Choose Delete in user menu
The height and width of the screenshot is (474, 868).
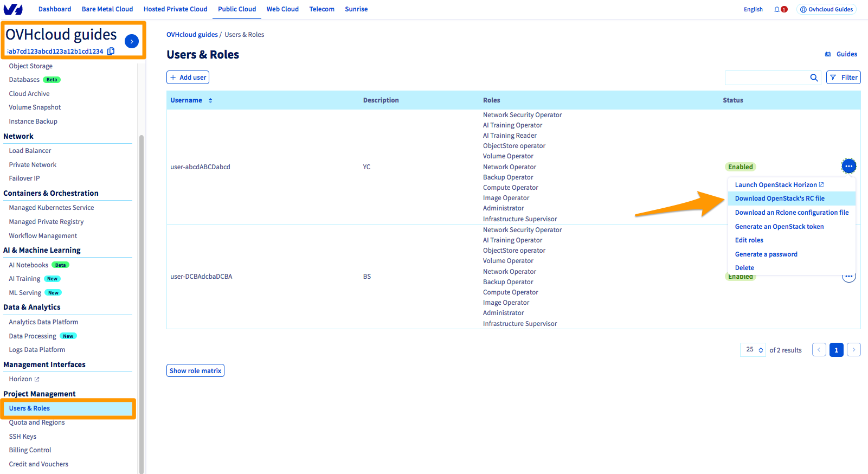744,268
